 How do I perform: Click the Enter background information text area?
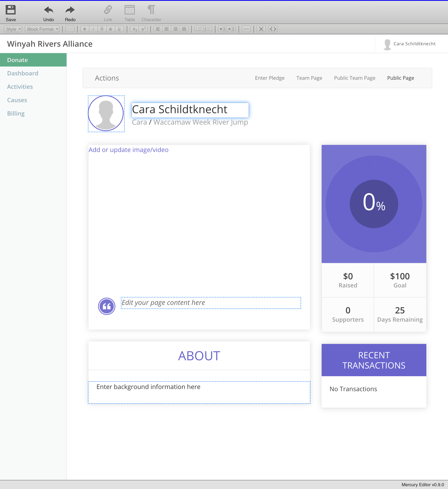[199, 392]
